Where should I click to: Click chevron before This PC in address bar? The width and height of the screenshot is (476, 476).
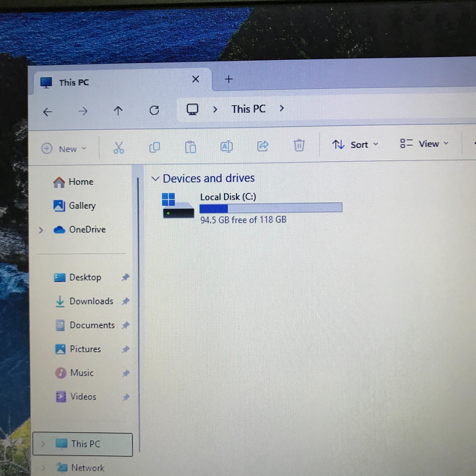(x=215, y=109)
